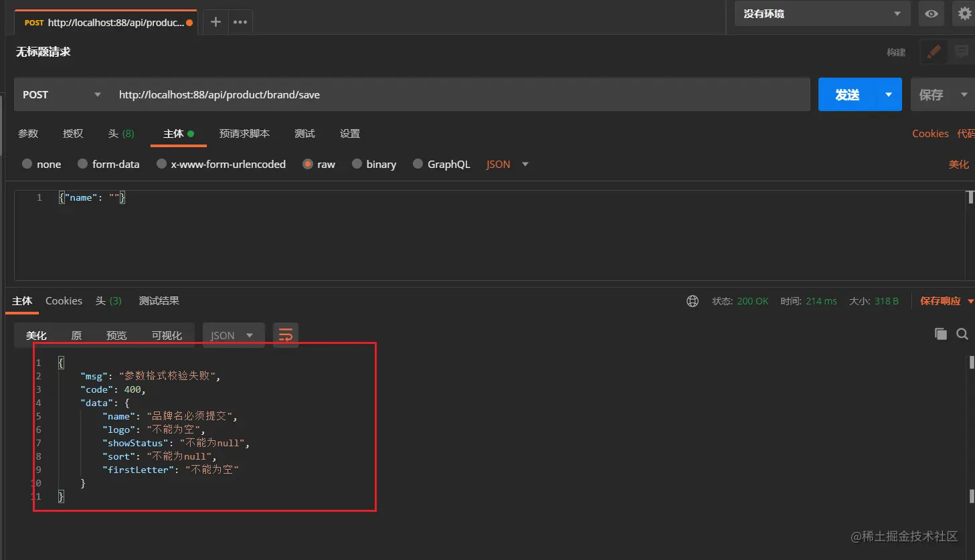
Task: Open the 测试 request tab
Action: (304, 133)
